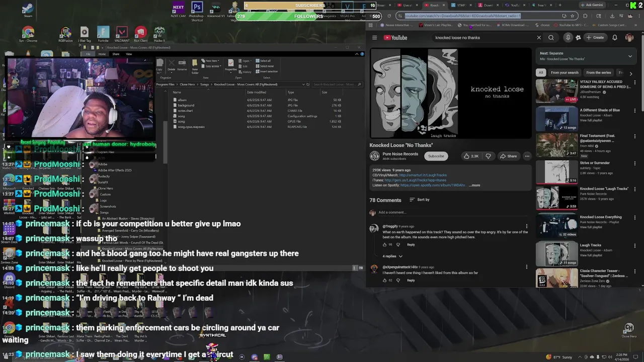Reply to the Treggify comment
Viewport: 644px width, 362px height.
[411, 245]
